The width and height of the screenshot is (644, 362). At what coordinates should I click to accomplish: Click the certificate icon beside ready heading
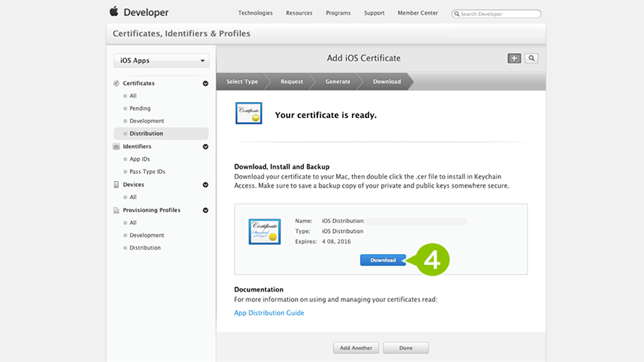point(248,113)
